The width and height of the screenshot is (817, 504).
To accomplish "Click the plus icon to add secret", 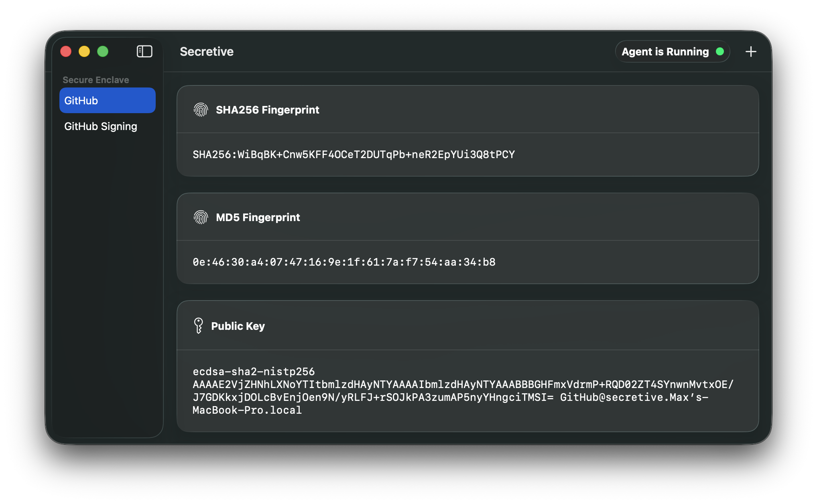I will click(751, 51).
